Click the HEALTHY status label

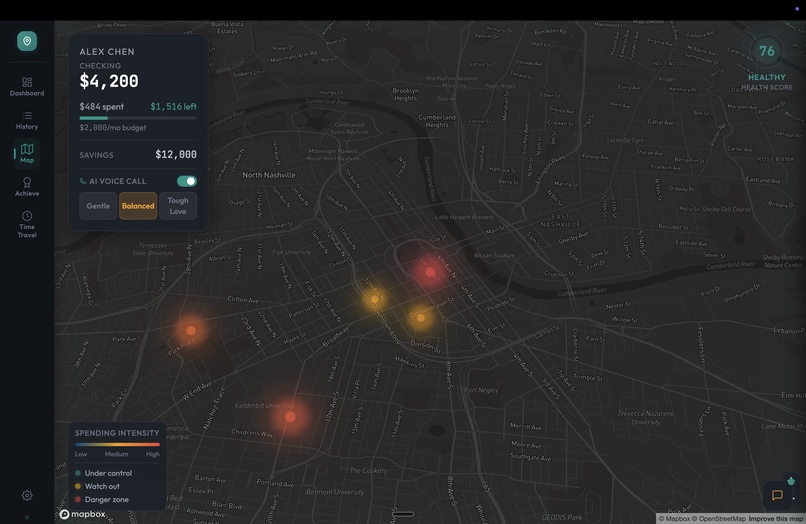click(766, 77)
